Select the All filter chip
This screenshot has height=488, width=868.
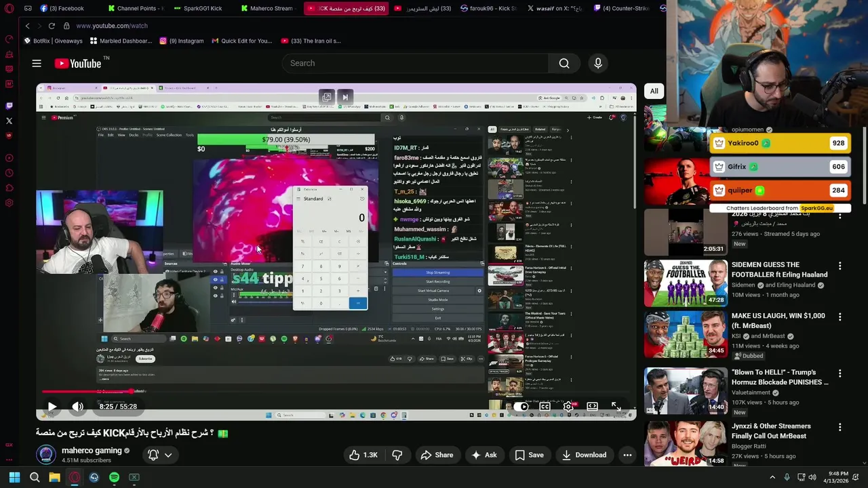tap(654, 91)
